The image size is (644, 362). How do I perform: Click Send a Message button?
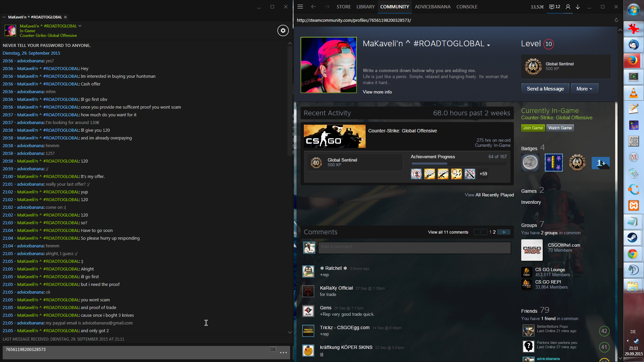545,89
